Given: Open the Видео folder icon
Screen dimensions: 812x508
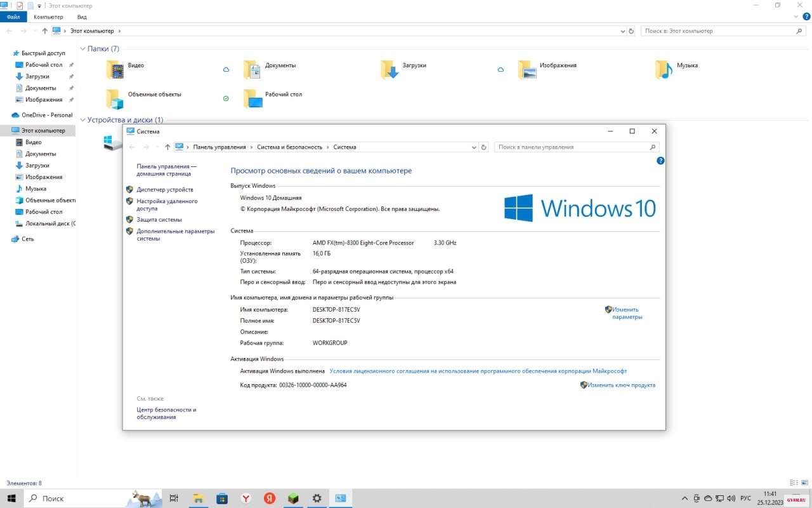Looking at the screenshot, I should (115, 69).
